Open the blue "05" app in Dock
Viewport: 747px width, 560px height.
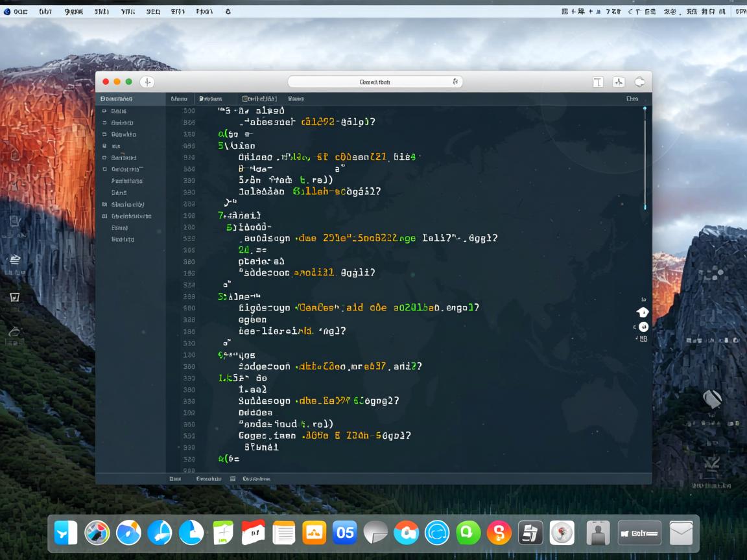(x=345, y=533)
